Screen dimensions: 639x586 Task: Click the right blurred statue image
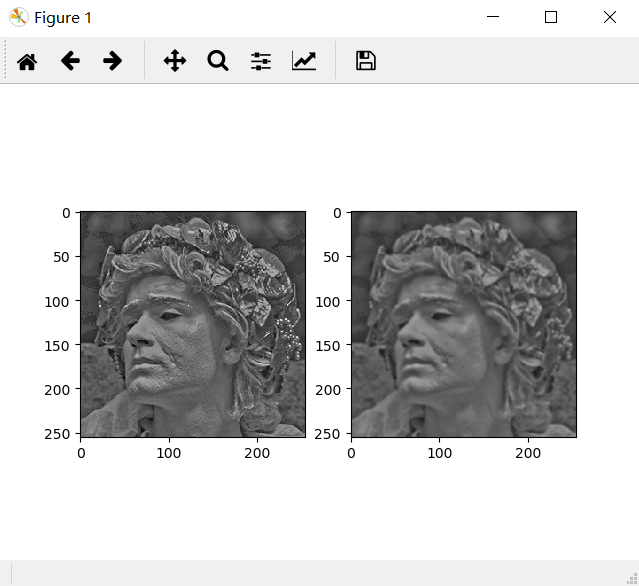[x=464, y=324]
